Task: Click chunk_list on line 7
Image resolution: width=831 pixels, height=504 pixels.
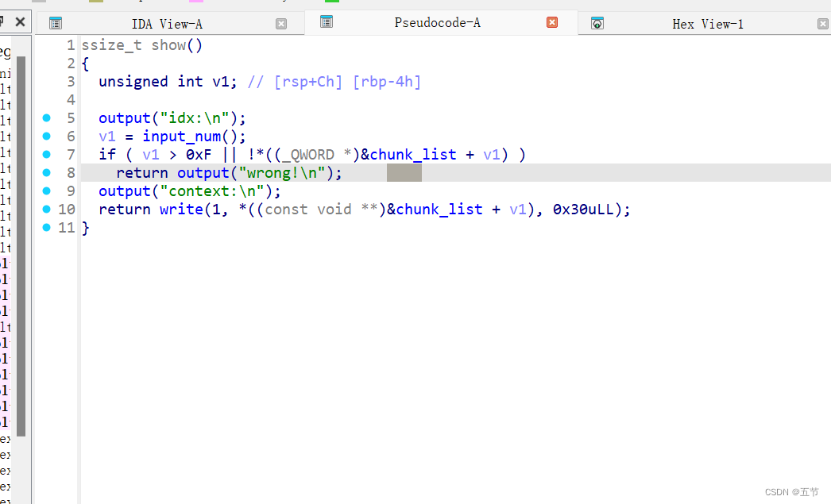Action: pos(413,155)
